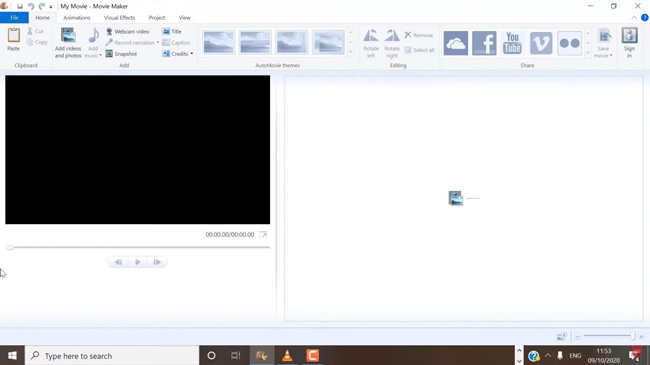The width and height of the screenshot is (650, 365).
Task: Publish the movie to YouTube
Action: click(x=512, y=43)
